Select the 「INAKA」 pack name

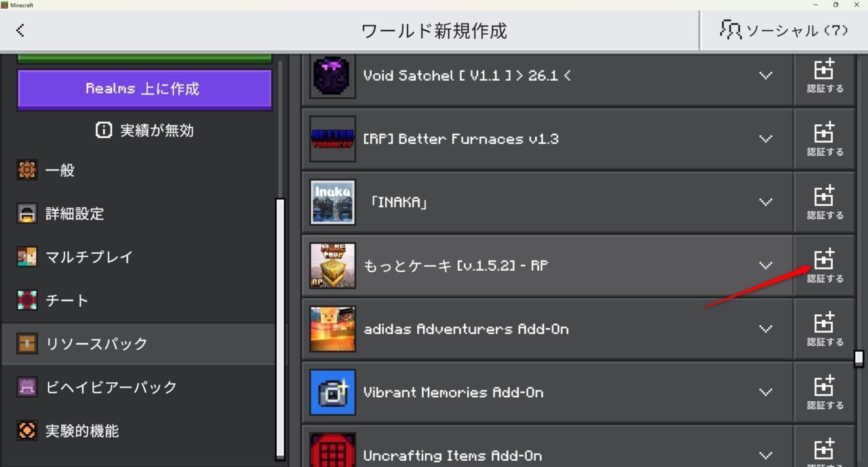click(399, 202)
